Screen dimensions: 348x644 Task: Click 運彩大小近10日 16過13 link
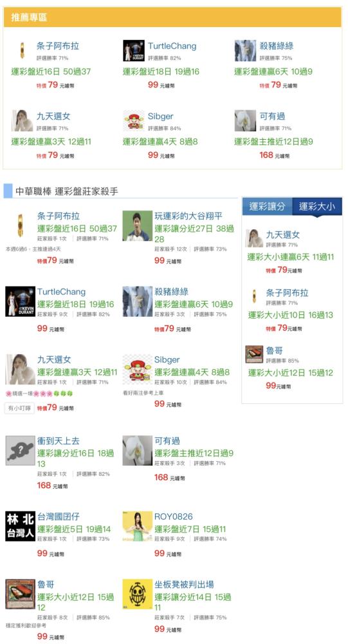coord(291,315)
